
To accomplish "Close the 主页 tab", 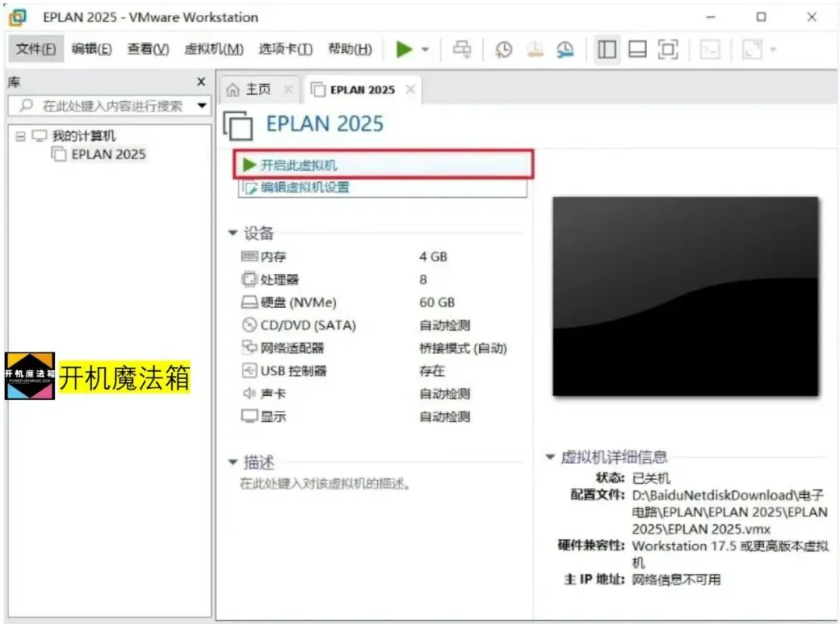I will (x=289, y=89).
